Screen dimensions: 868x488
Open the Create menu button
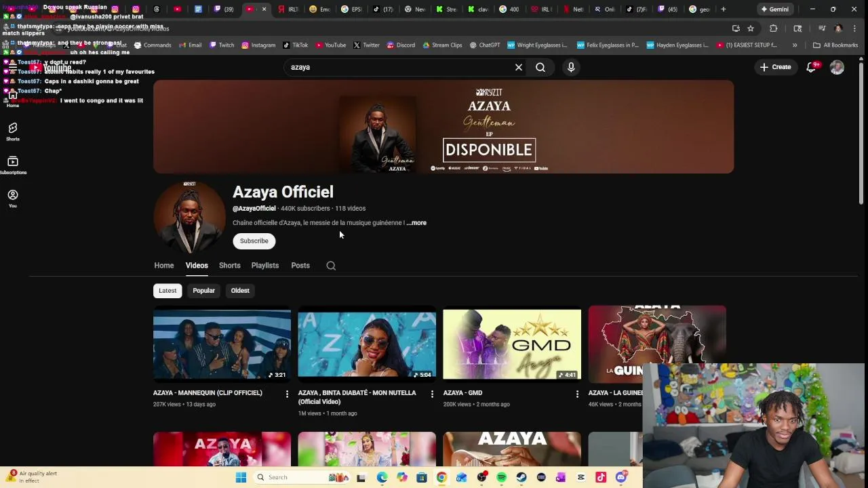click(775, 67)
